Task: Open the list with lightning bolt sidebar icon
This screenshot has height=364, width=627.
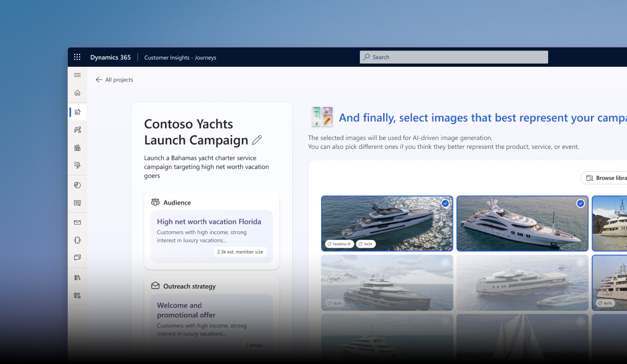Action: (77, 165)
